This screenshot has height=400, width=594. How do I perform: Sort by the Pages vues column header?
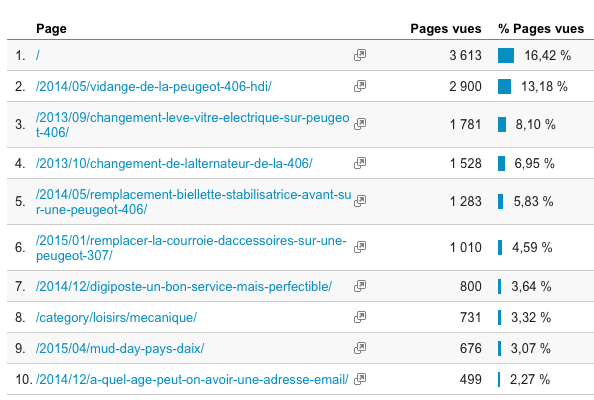446,29
